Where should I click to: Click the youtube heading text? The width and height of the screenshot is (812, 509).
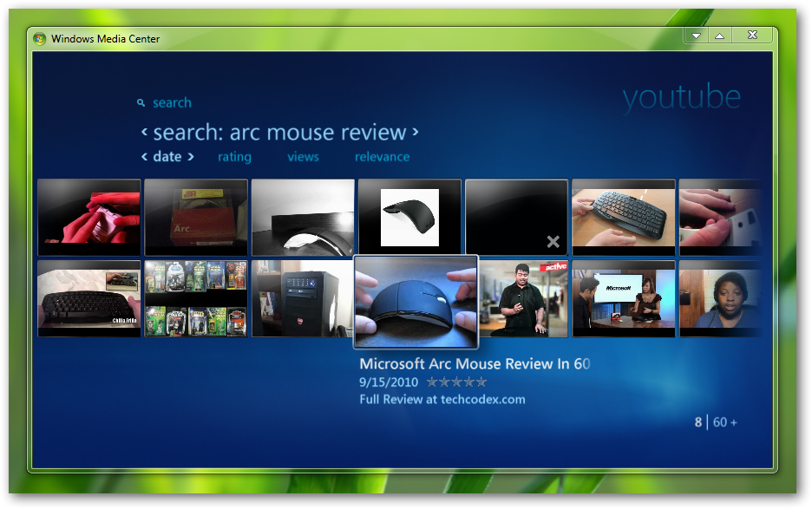682,97
